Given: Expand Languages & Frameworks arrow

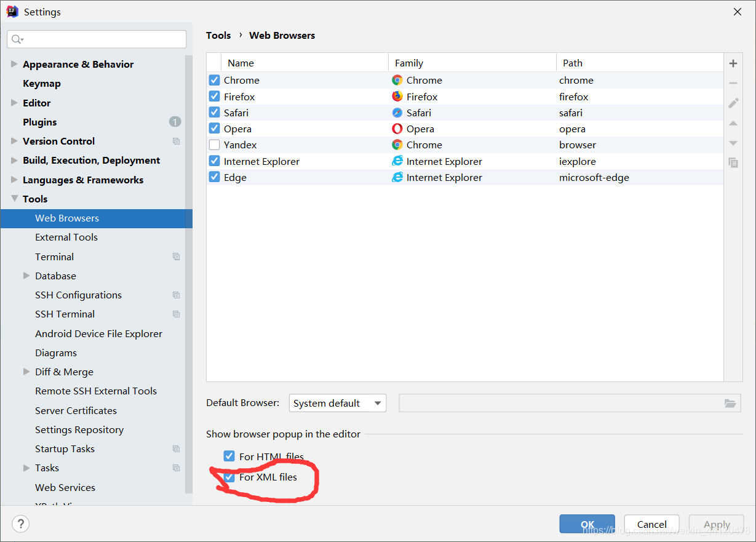Looking at the screenshot, I should pyautogui.click(x=14, y=180).
